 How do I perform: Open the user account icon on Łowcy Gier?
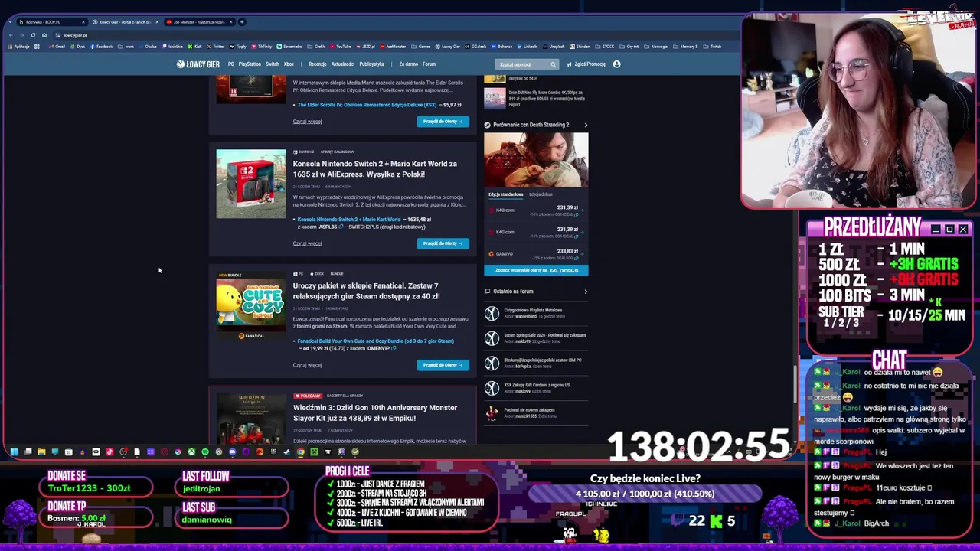pyautogui.click(x=616, y=64)
